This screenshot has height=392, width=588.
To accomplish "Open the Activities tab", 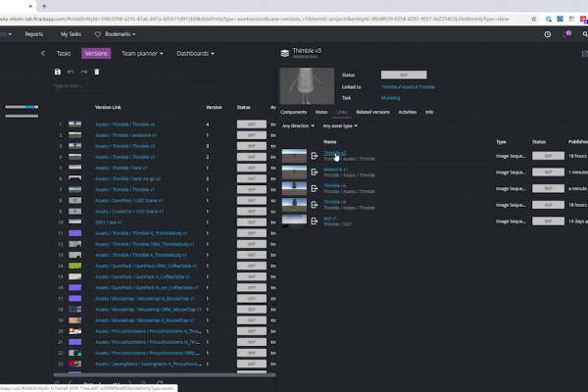I will click(x=408, y=112).
